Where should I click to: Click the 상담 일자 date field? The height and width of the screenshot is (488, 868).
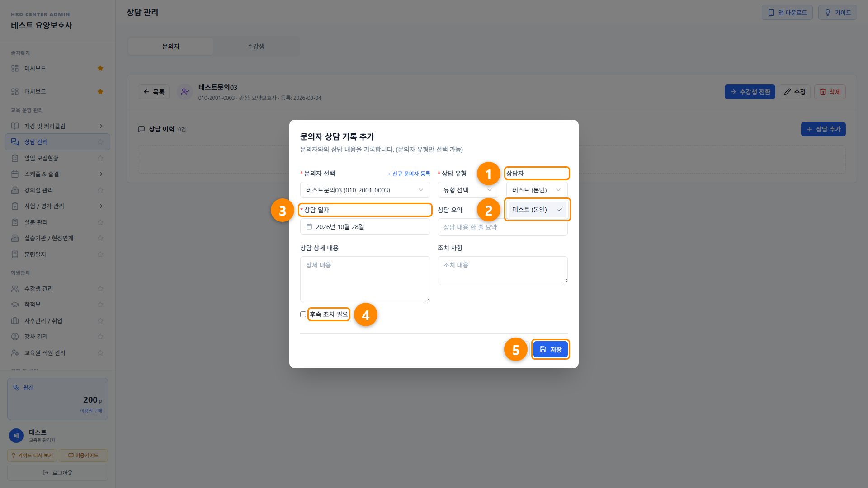(x=365, y=227)
